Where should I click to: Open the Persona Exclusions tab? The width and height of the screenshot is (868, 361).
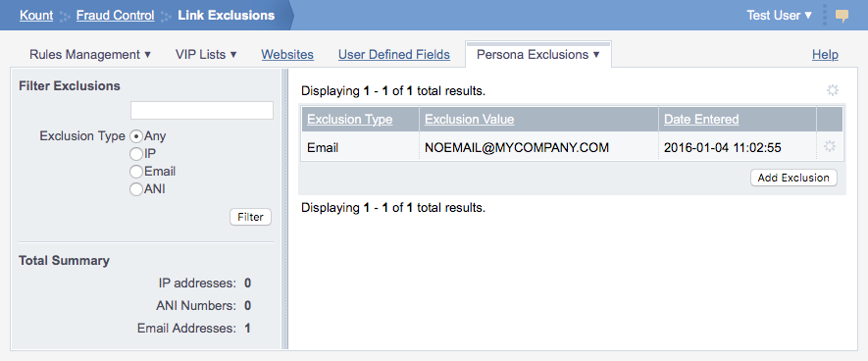pyautogui.click(x=538, y=55)
